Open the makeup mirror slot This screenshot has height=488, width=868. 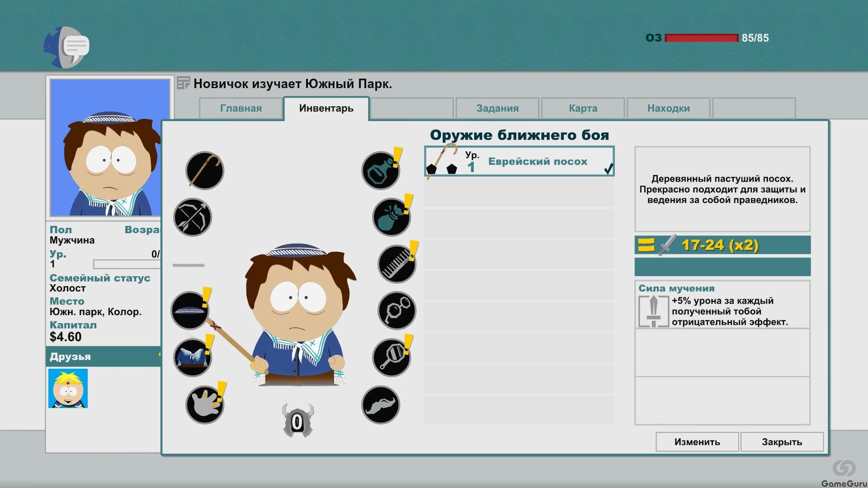pos(392,357)
